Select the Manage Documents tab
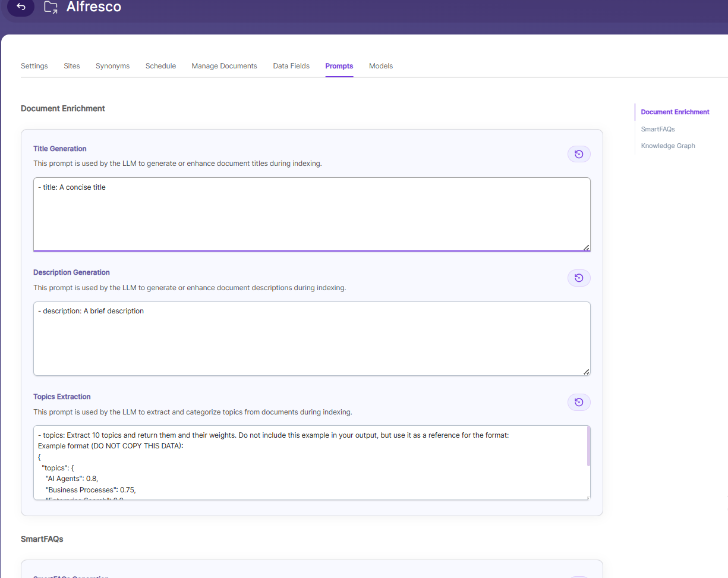728x578 pixels. point(224,66)
